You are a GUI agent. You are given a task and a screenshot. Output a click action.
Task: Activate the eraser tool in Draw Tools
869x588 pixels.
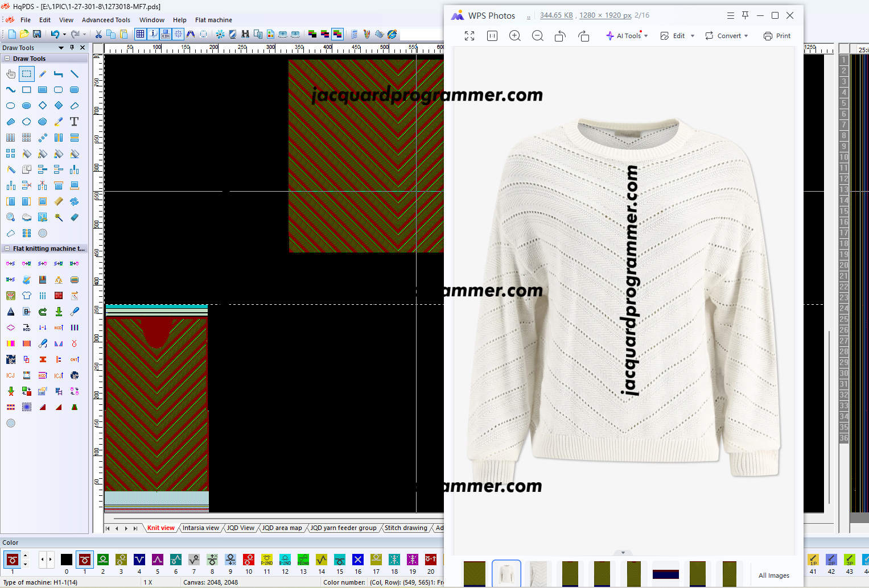tap(75, 217)
